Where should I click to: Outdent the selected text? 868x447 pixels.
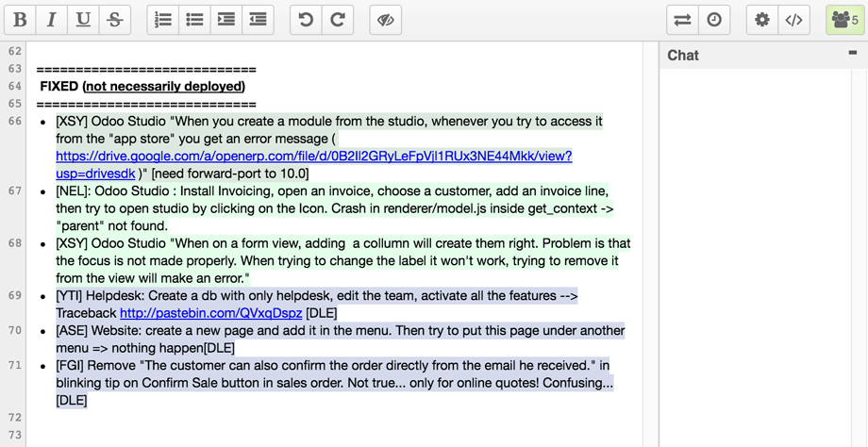coord(258,20)
